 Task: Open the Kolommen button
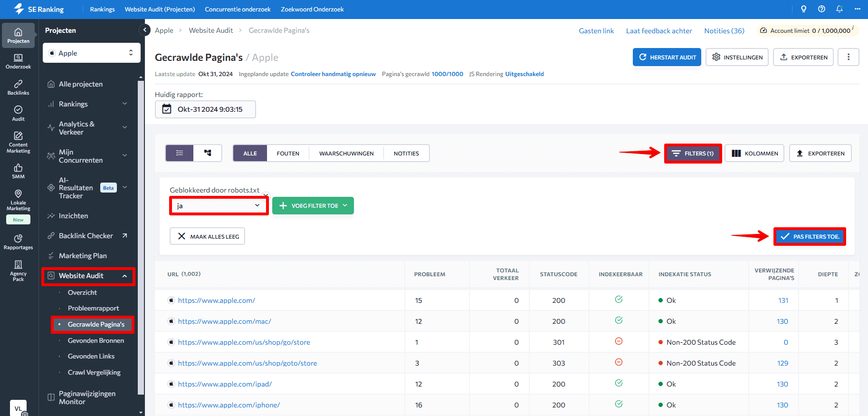tap(754, 153)
